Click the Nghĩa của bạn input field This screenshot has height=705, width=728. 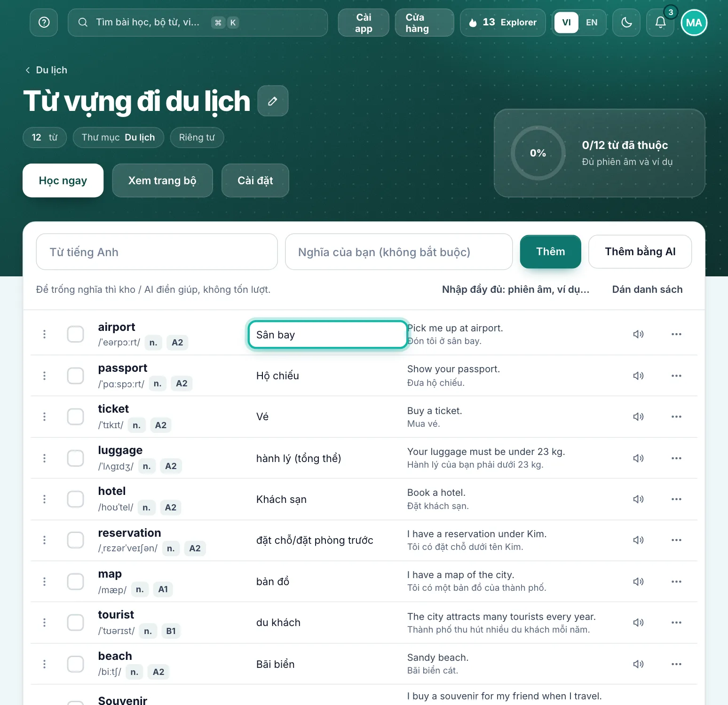click(399, 252)
